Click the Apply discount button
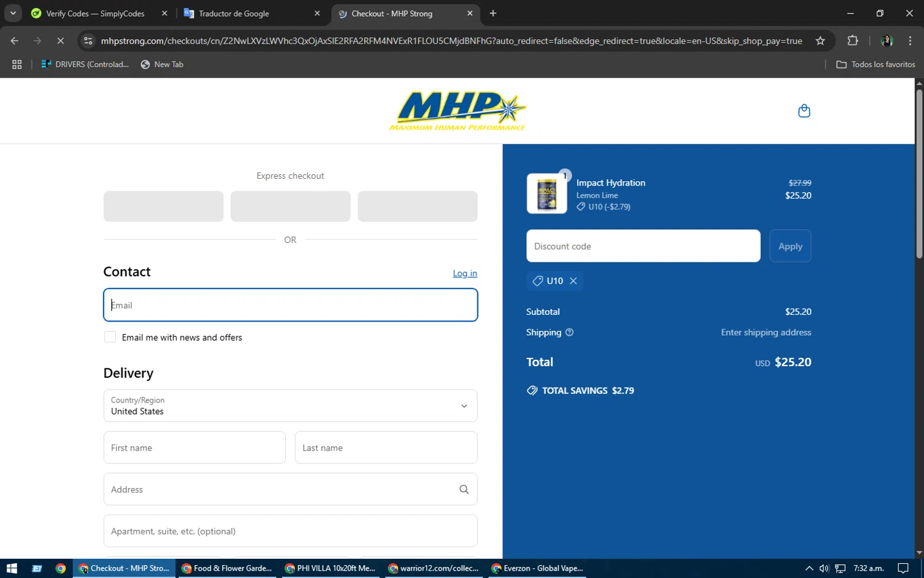 click(790, 246)
